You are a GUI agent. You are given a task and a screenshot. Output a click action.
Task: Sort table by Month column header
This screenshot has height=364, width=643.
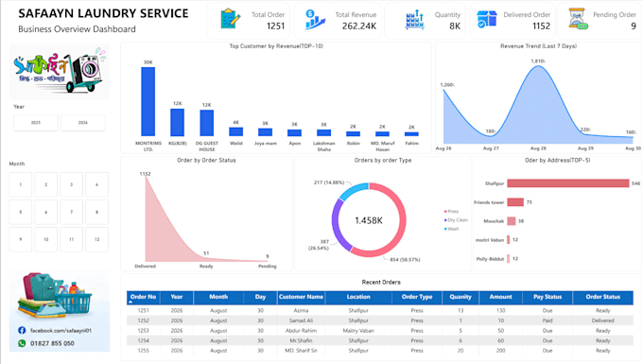[218, 297]
